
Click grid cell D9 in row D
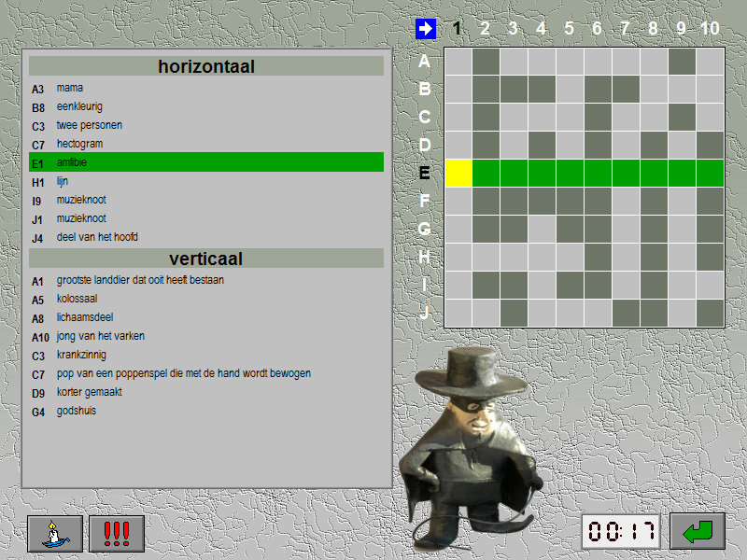coord(683,146)
